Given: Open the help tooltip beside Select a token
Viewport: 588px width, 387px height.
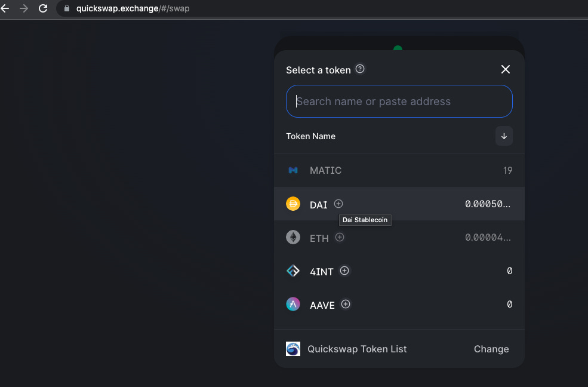Looking at the screenshot, I should pos(360,69).
